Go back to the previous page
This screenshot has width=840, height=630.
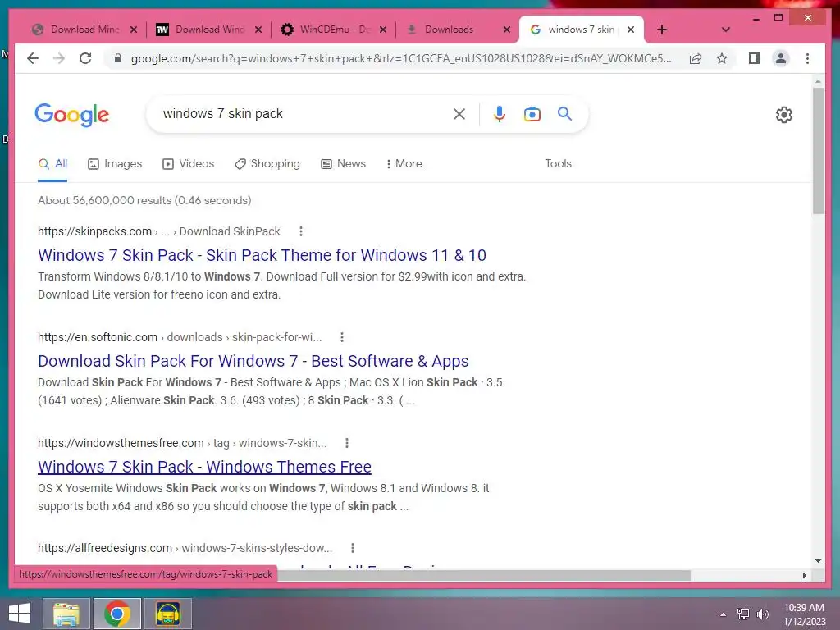tap(33, 58)
